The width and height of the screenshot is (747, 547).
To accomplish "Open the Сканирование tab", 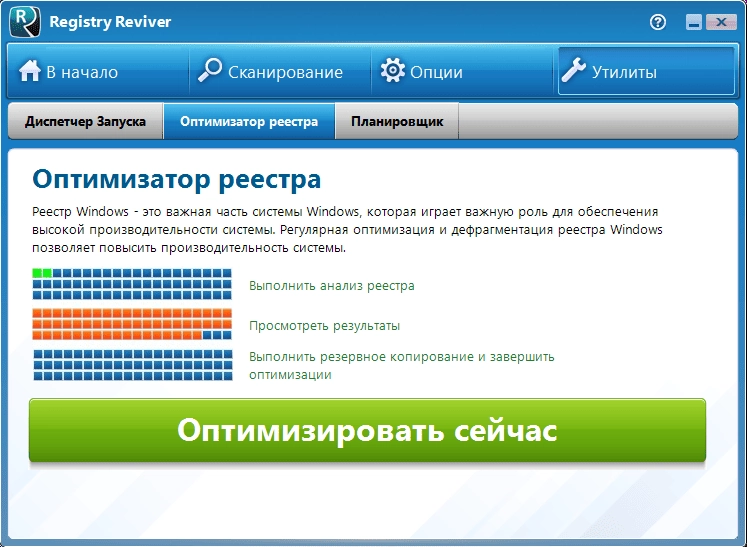I will 280,71.
